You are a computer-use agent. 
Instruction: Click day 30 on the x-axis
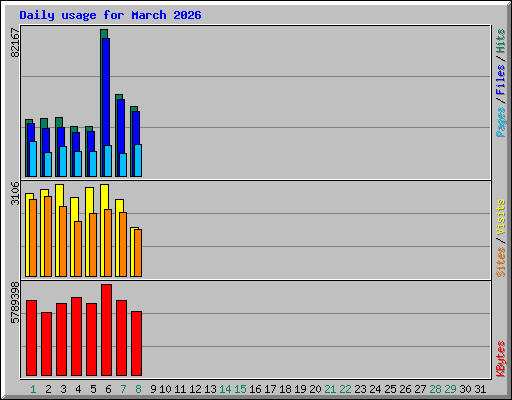465,389
